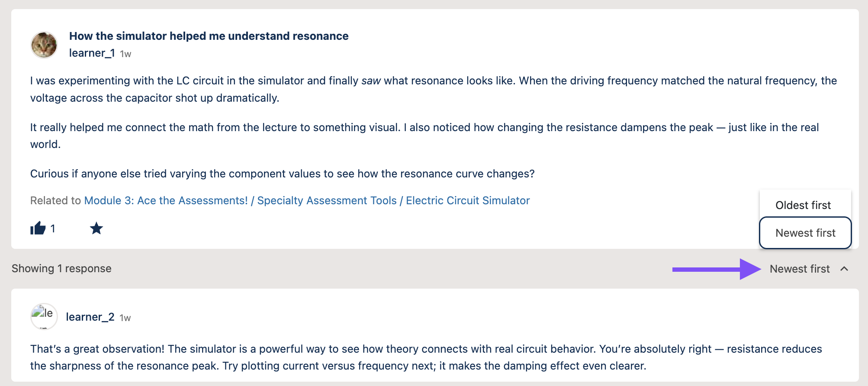868x386 pixels.
Task: Open the post title about understanding resonance
Action: 209,36
